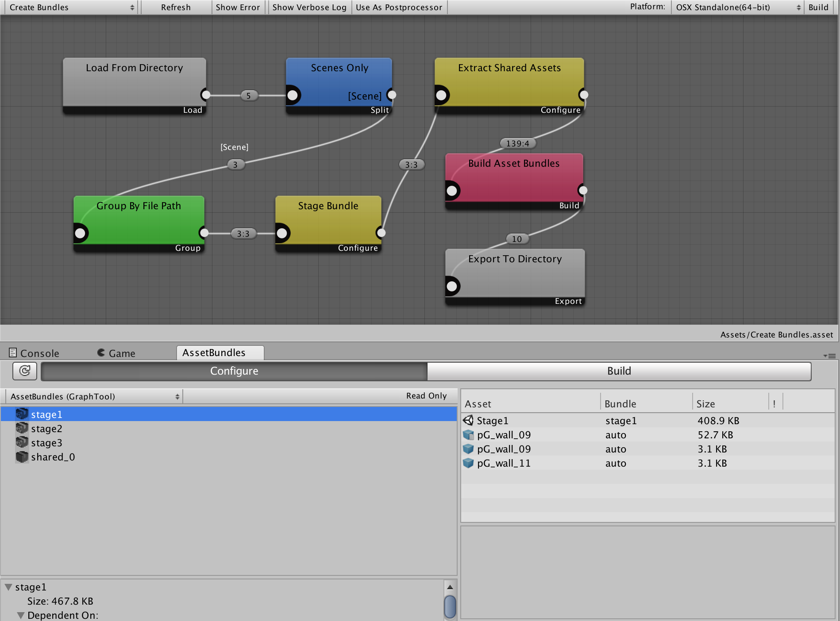Screen dimensions: 840x621
Task: Click the Console tab icon
Action: click(13, 353)
